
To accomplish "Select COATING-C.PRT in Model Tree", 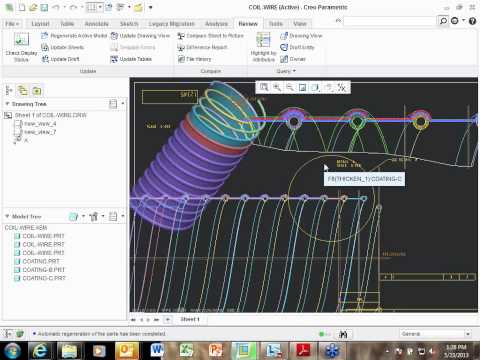I will click(x=40, y=278).
